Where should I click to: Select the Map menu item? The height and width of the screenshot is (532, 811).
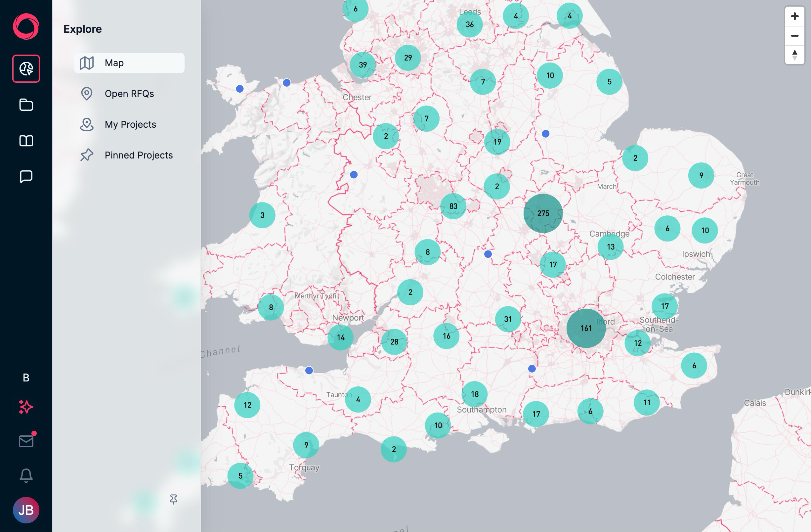129,63
